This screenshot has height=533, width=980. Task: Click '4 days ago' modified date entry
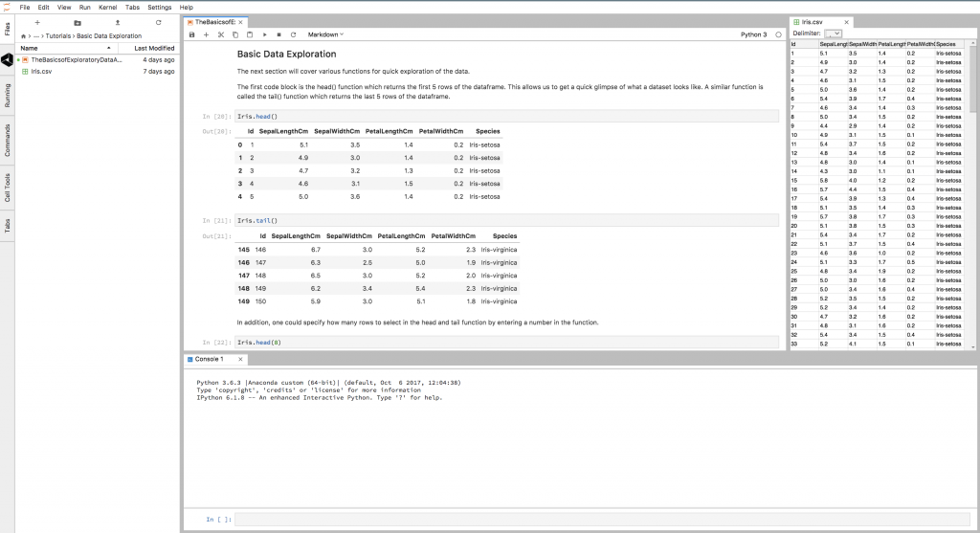tap(159, 60)
